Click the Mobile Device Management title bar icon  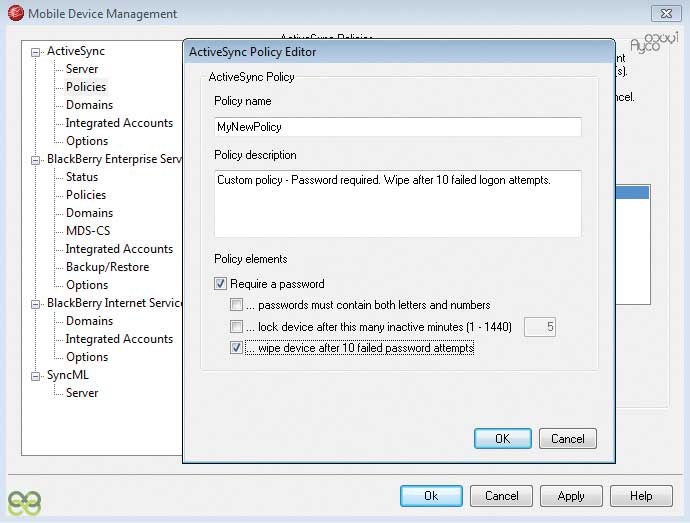(x=15, y=14)
